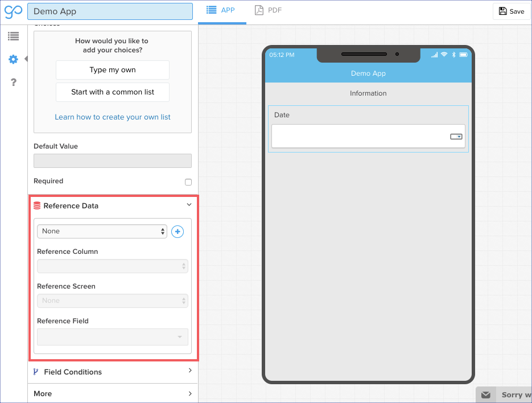Switch to the APP tab
Image resolution: width=532 pixels, height=403 pixels.
tap(222, 11)
